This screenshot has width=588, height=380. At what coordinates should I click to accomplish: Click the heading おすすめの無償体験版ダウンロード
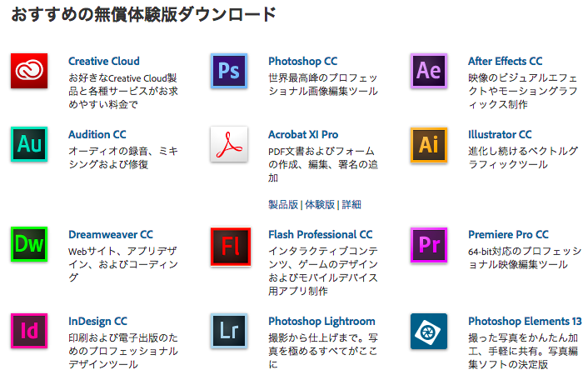point(143,15)
